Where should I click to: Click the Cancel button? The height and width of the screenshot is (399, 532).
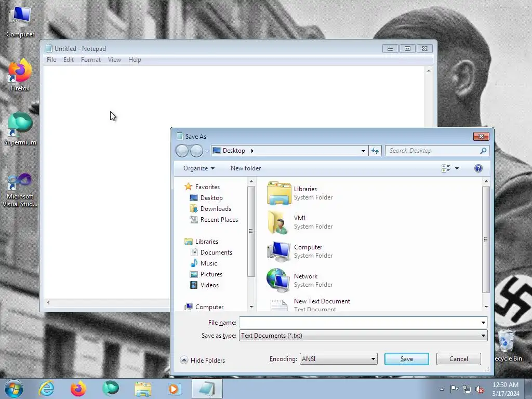[458, 359]
